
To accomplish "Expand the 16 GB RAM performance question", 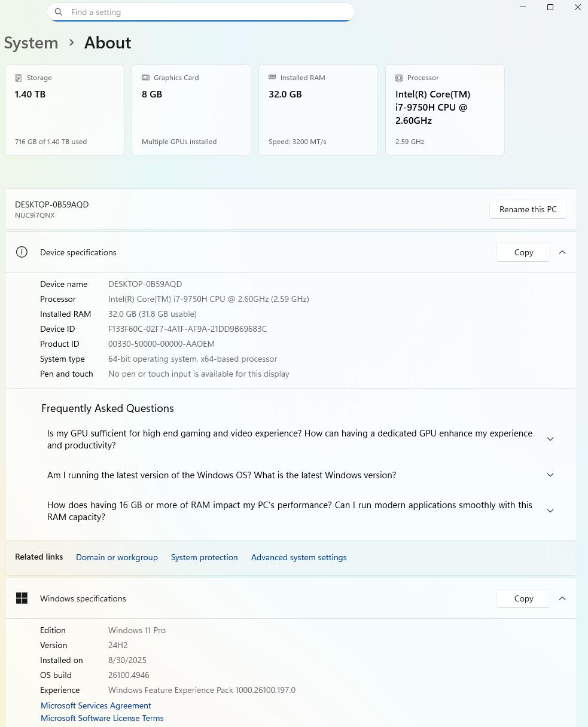I will (550, 511).
